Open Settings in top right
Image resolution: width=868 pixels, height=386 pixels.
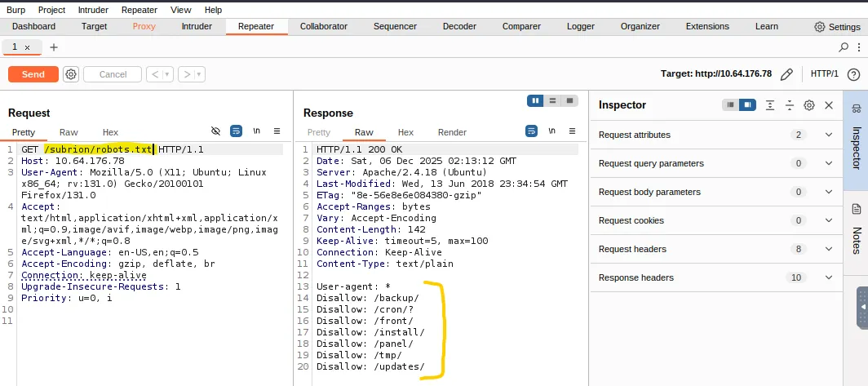(x=838, y=27)
